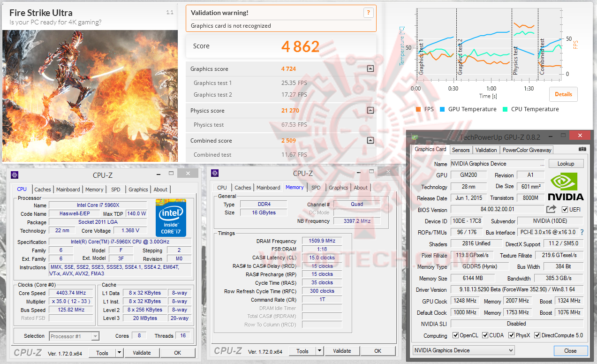Click the FPS orange legend swatch
The width and height of the screenshot is (597, 364).
pyautogui.click(x=418, y=109)
